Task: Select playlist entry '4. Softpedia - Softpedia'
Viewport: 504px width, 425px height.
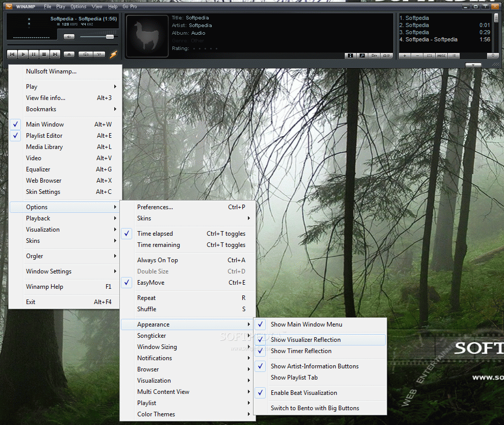Action: [445, 40]
